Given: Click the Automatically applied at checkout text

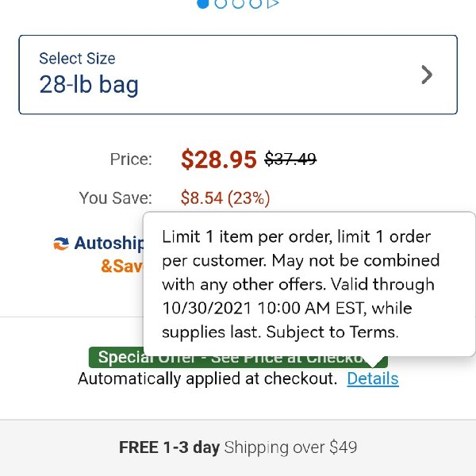Looking at the screenshot, I should (208, 379).
